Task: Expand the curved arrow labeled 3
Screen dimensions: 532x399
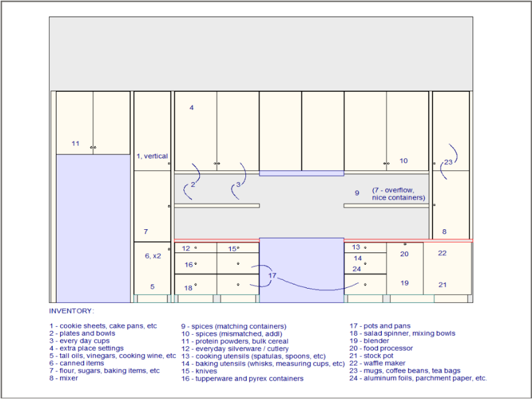Action: coord(237,183)
